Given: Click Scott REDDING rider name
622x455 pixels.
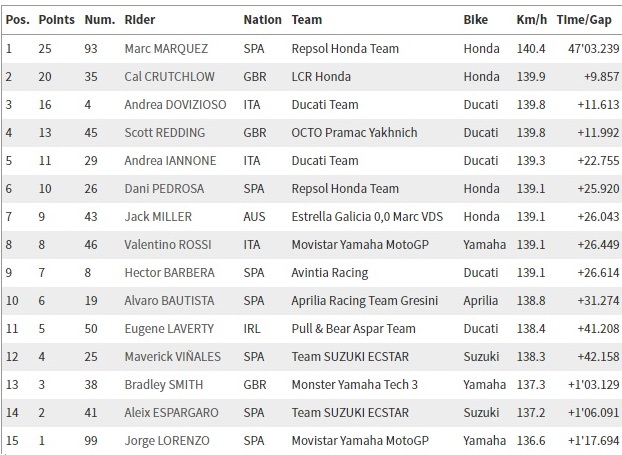Looking at the screenshot, I should (x=165, y=132).
